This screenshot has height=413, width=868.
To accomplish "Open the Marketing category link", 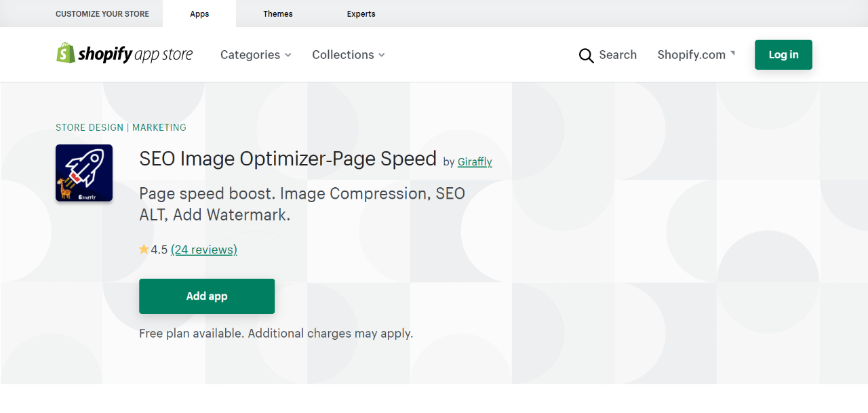I will click(x=159, y=127).
